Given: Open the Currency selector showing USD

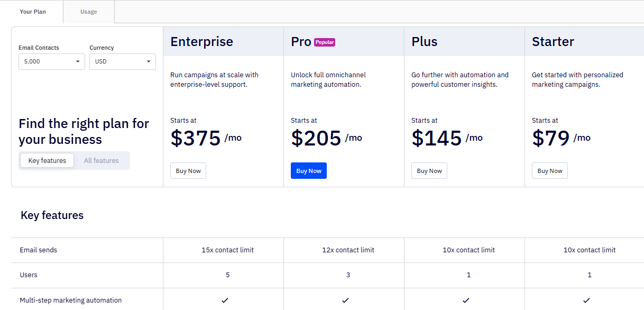Looking at the screenshot, I should coord(122,61).
